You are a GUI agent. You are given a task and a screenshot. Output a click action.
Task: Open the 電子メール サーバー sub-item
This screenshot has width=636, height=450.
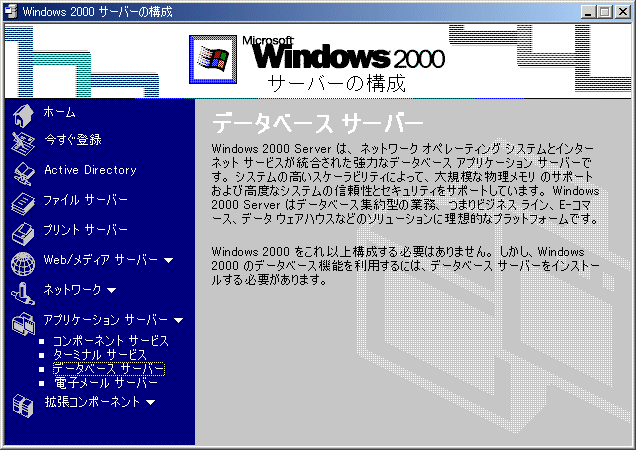tap(106, 383)
